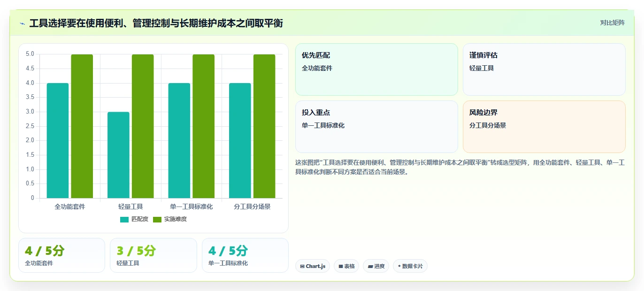
Task: Click the 进度 tag text
Action: 380,267
